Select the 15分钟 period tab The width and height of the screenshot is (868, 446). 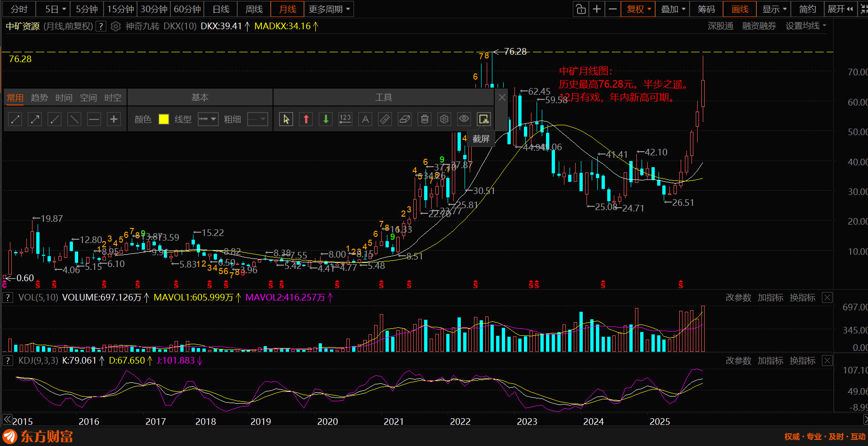(x=121, y=9)
